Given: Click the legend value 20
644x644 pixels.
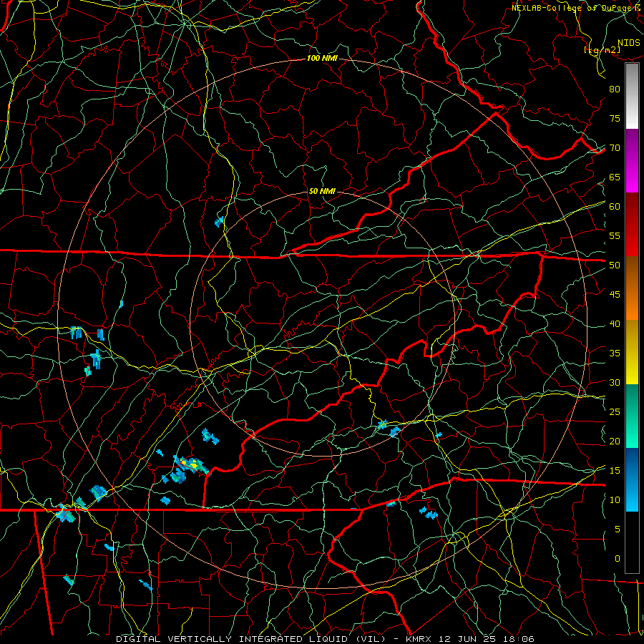Looking at the screenshot, I should coord(615,441).
